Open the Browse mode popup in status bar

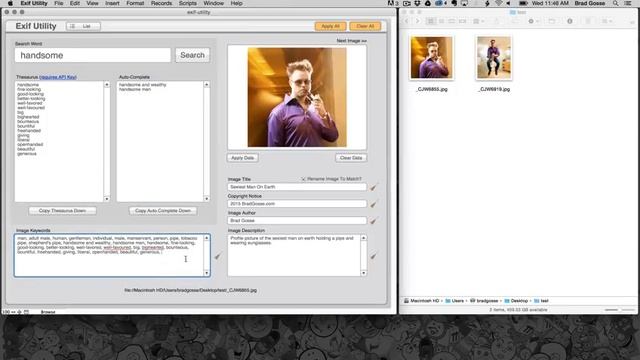coord(48,312)
